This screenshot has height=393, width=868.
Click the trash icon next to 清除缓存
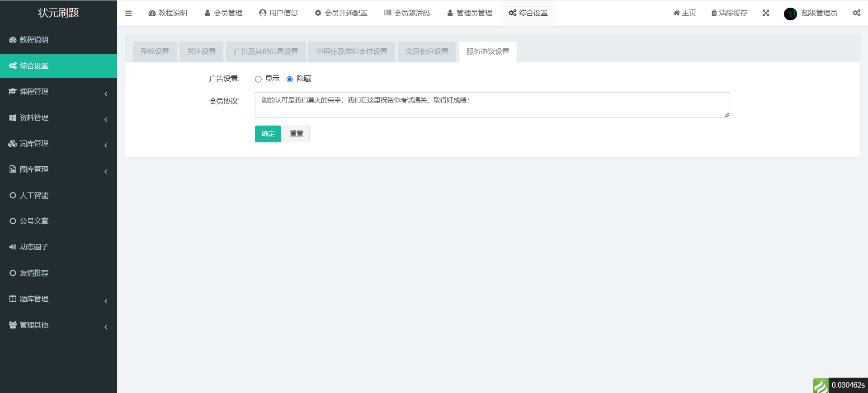(714, 13)
